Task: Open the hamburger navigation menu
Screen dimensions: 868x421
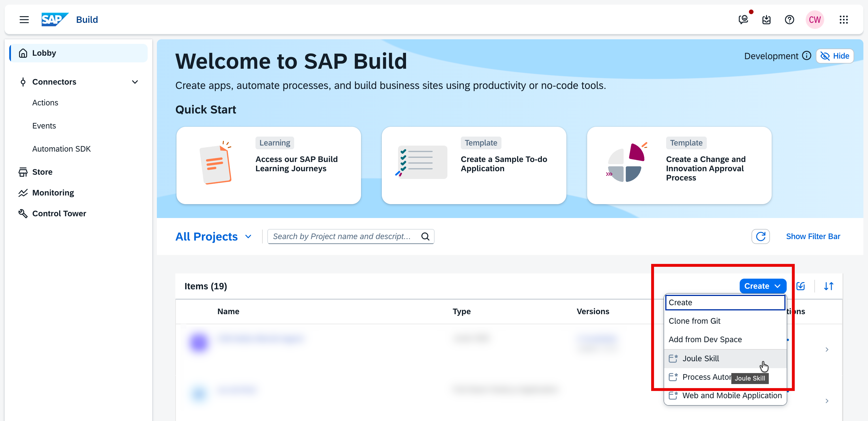Action: (x=24, y=20)
